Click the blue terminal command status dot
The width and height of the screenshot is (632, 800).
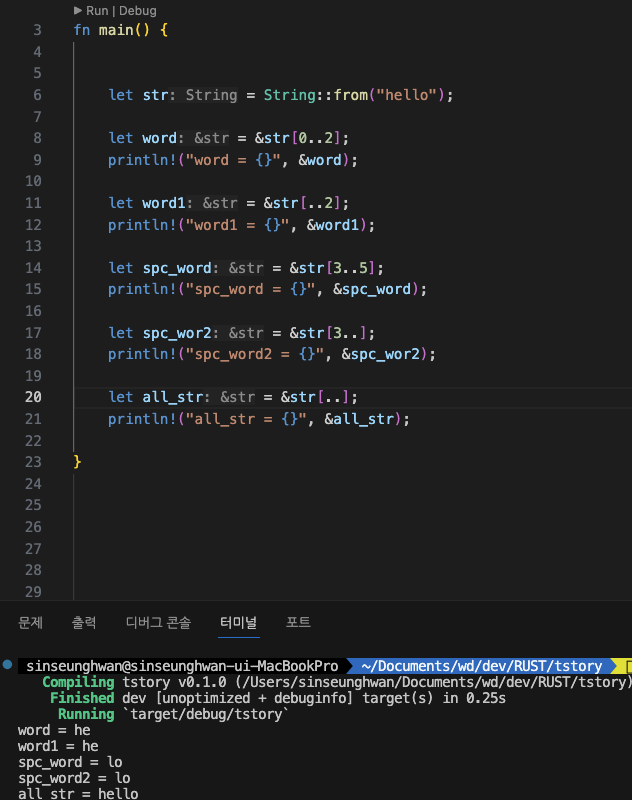tap(7, 664)
